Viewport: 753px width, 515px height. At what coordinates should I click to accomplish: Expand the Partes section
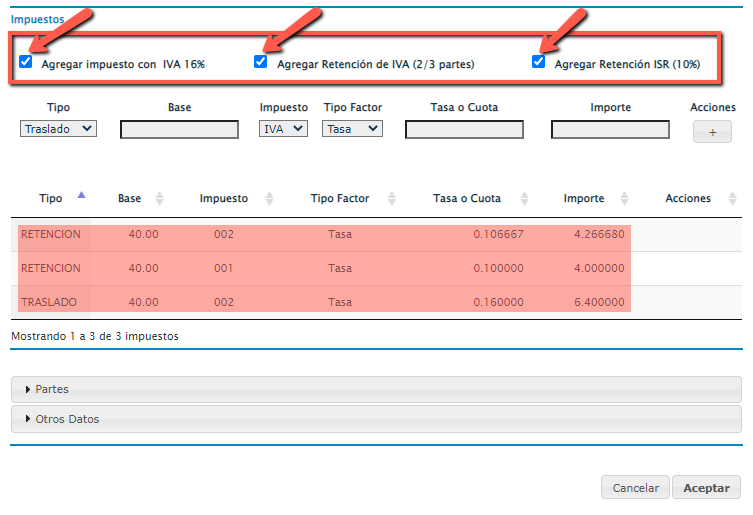(x=52, y=389)
